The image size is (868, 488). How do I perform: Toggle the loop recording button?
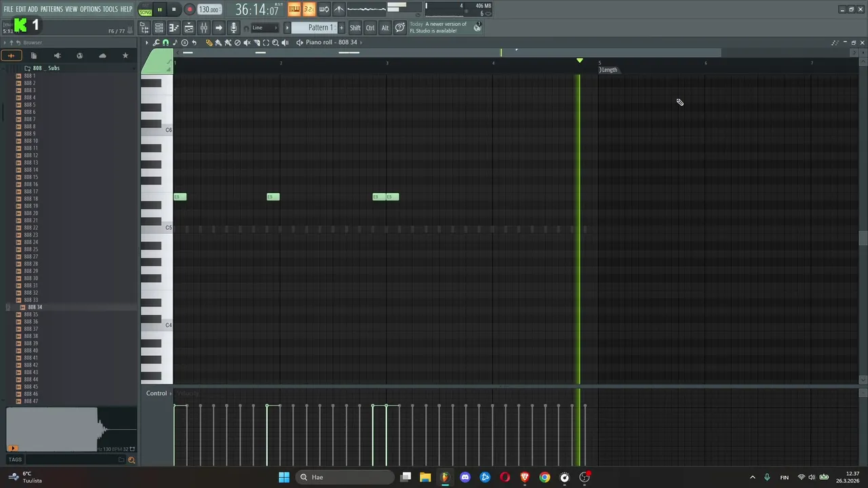point(323,9)
